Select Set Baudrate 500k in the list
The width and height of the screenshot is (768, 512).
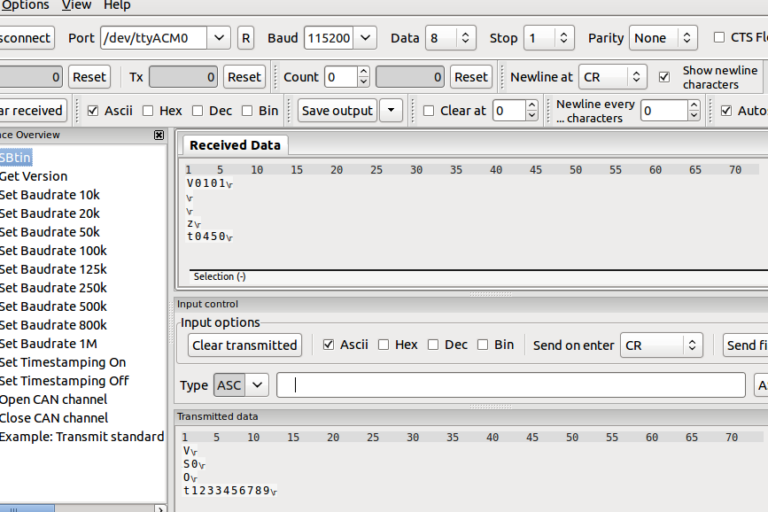[53, 306]
